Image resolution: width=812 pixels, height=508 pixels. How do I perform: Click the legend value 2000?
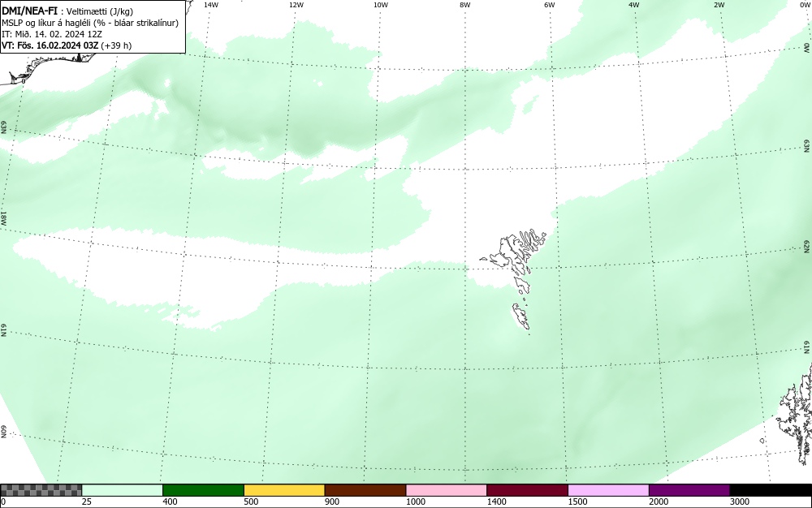(x=659, y=502)
